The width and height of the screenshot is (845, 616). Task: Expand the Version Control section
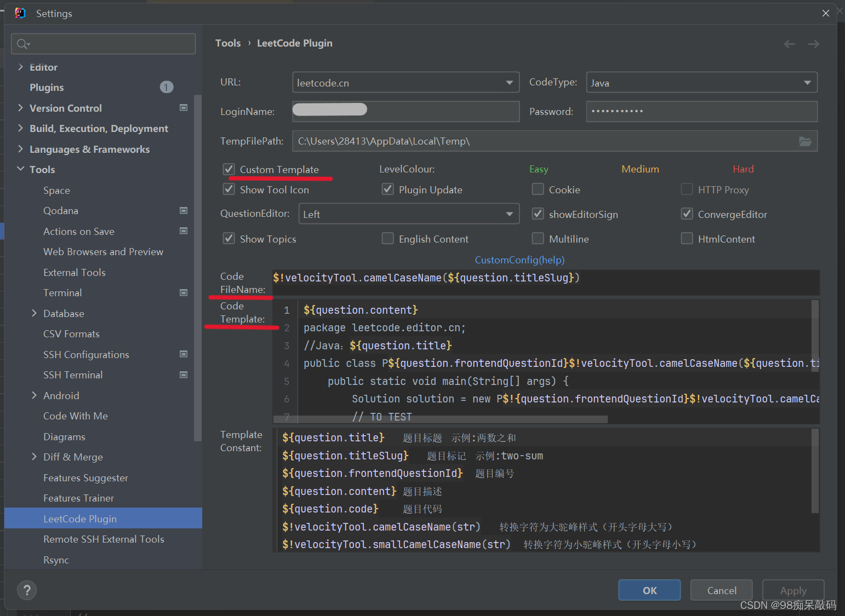20,108
